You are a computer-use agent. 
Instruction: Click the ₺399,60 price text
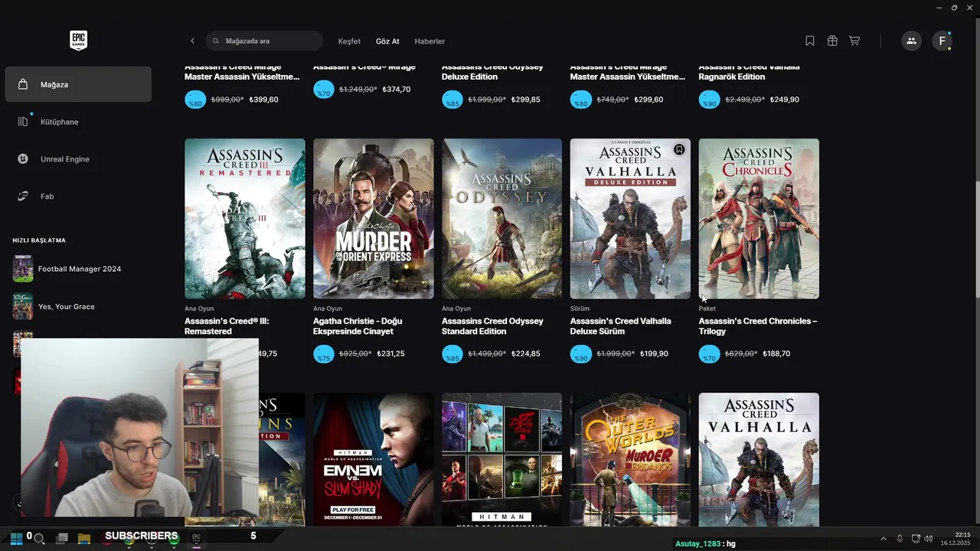coord(264,99)
